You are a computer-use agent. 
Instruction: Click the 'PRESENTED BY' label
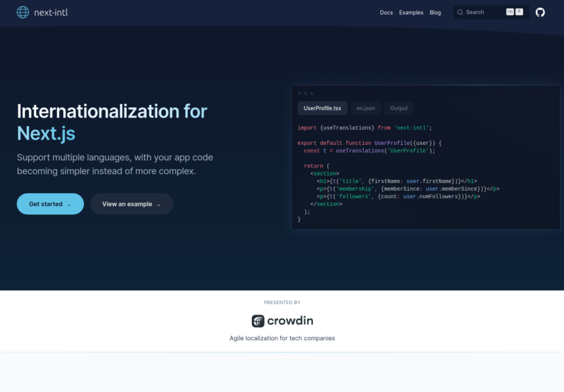tap(282, 303)
